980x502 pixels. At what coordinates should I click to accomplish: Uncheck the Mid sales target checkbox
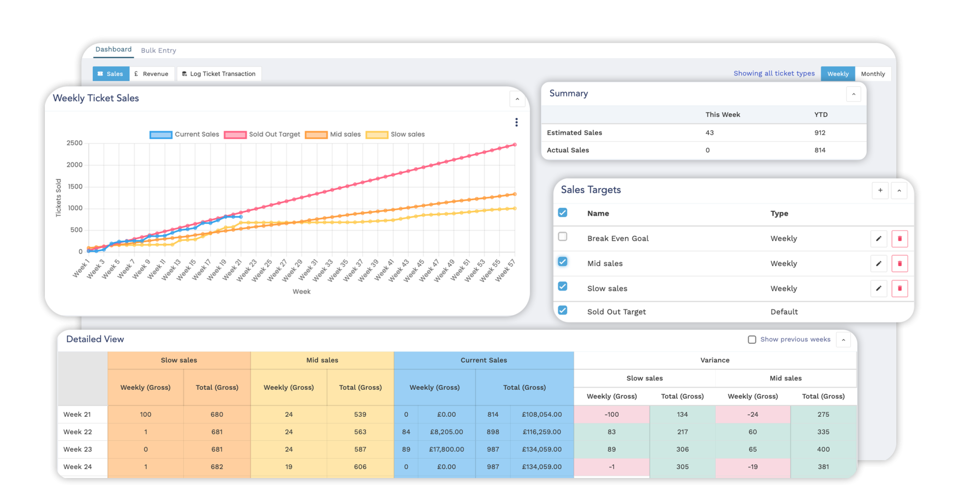pos(563,261)
